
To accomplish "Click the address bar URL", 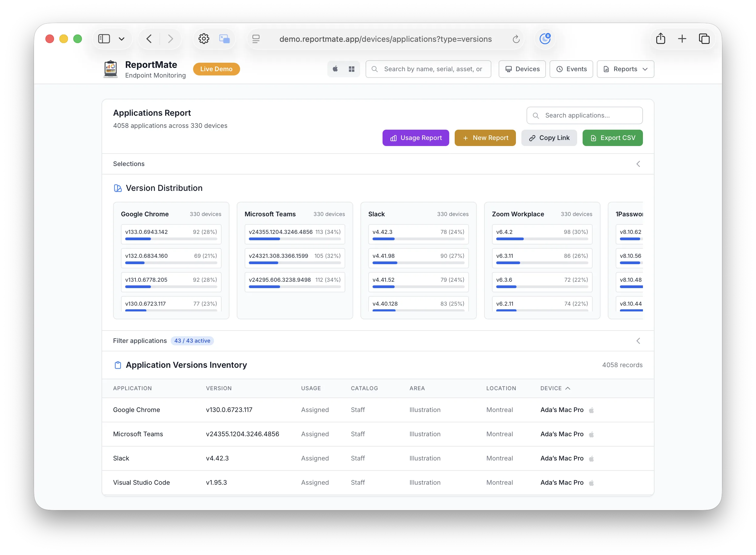I will (x=386, y=39).
